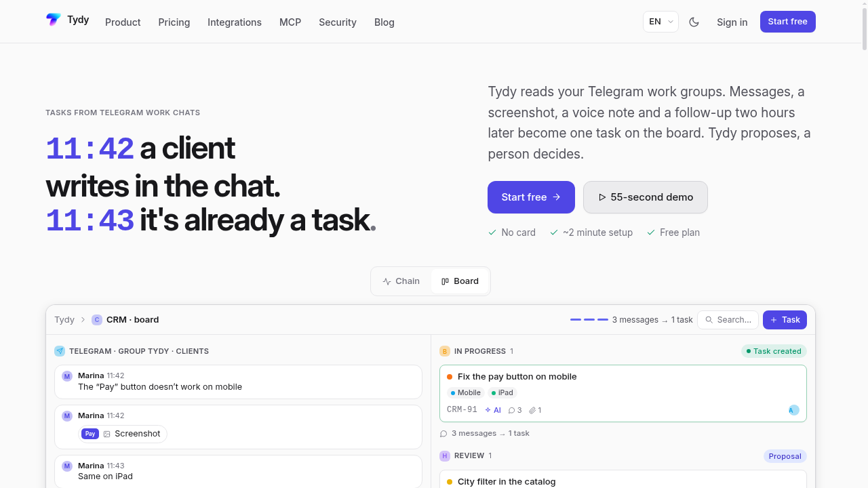Open the Product menu
This screenshot has width=868, height=488.
click(x=123, y=22)
